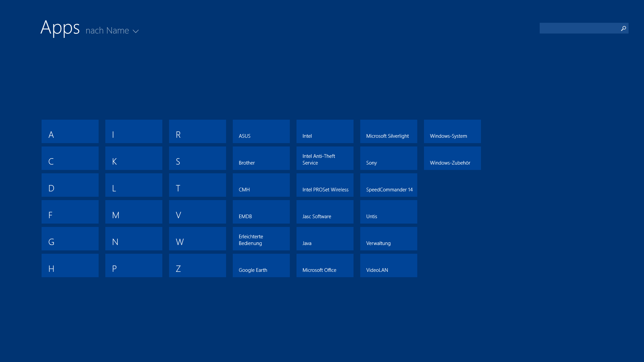Screen dimensions: 644x362
Task: Select the letter W tile
Action: 198,239
